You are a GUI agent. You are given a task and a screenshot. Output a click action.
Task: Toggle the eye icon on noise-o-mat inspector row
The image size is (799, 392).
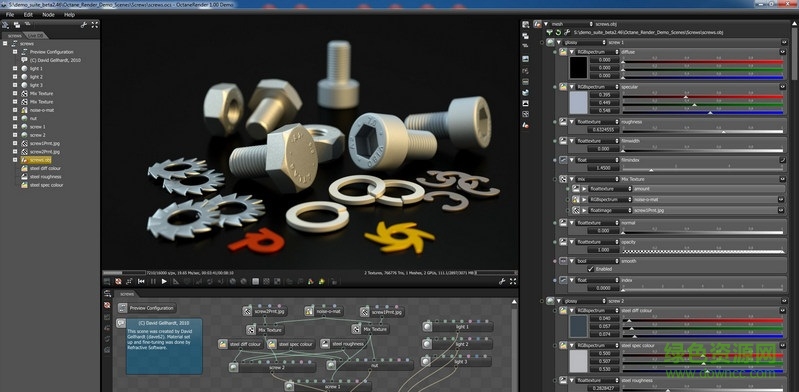782,199
